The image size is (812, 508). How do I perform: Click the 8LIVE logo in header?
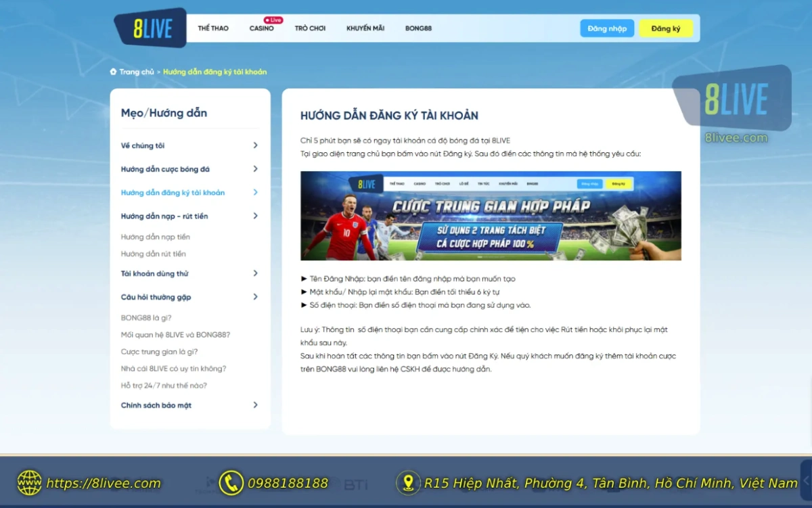pos(150,28)
